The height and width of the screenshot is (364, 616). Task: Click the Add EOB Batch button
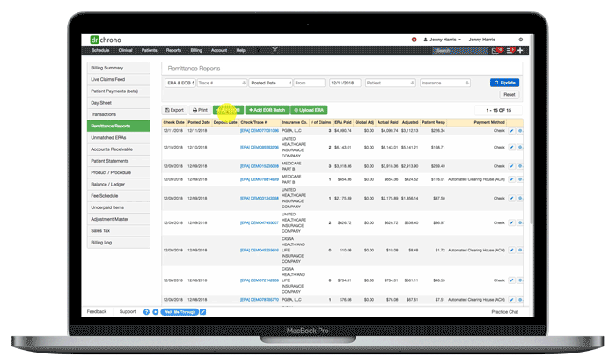(268, 110)
